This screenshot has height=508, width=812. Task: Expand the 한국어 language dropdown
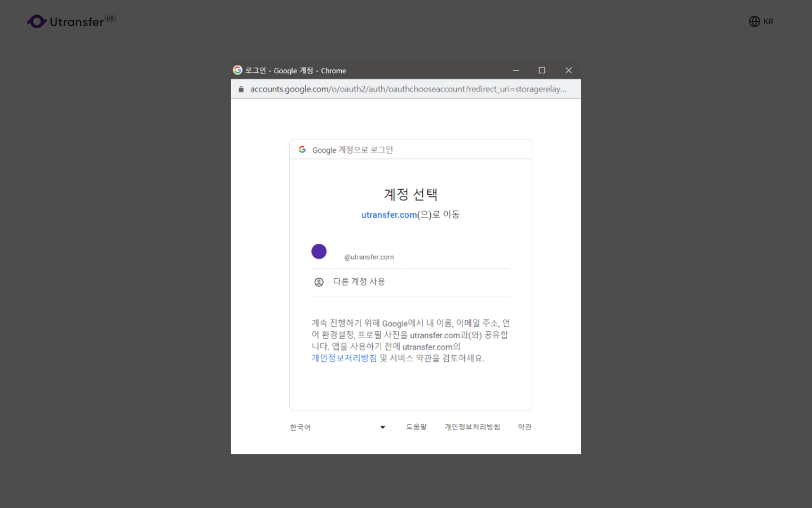click(x=338, y=427)
